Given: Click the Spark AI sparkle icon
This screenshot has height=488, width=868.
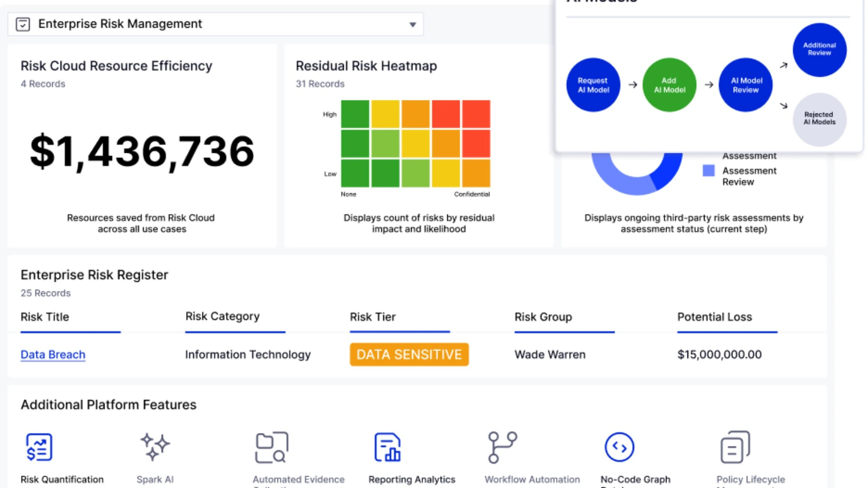Looking at the screenshot, I should [155, 447].
